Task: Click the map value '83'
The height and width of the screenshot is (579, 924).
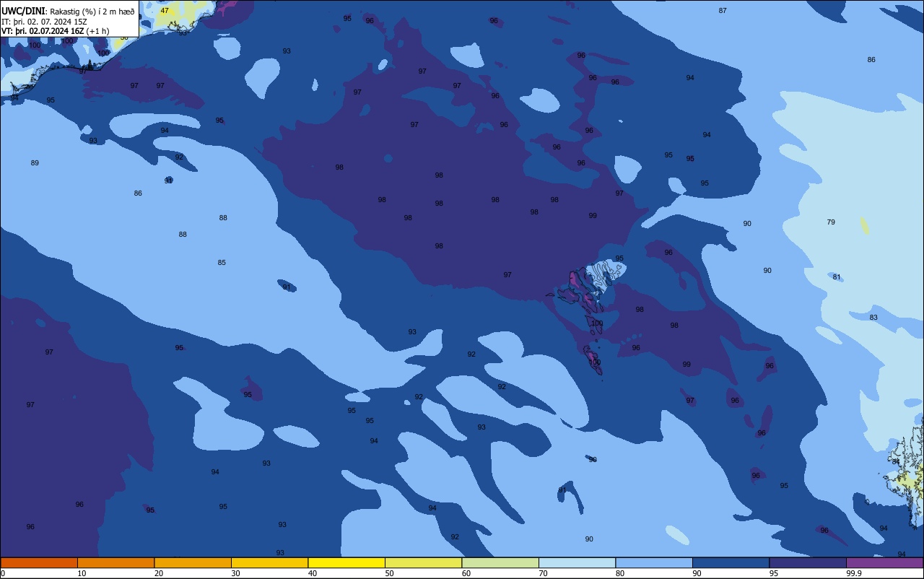Action: (873, 318)
